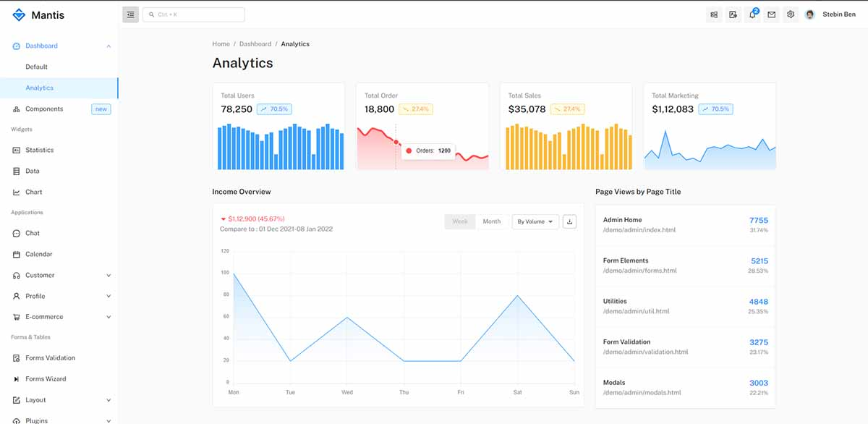Expand the E-commerce sidebar section
Image resolution: width=868 pixels, height=424 pixels.
pos(59,317)
